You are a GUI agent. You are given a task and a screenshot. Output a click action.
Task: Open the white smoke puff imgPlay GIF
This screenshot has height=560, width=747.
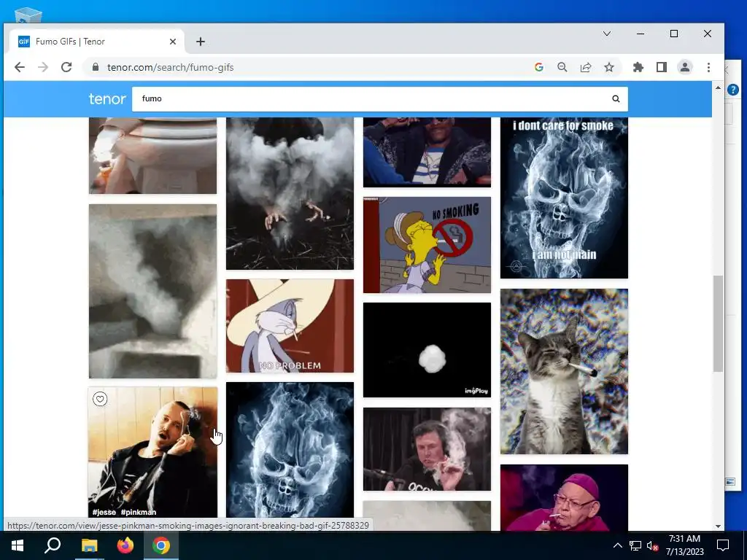[427, 350]
